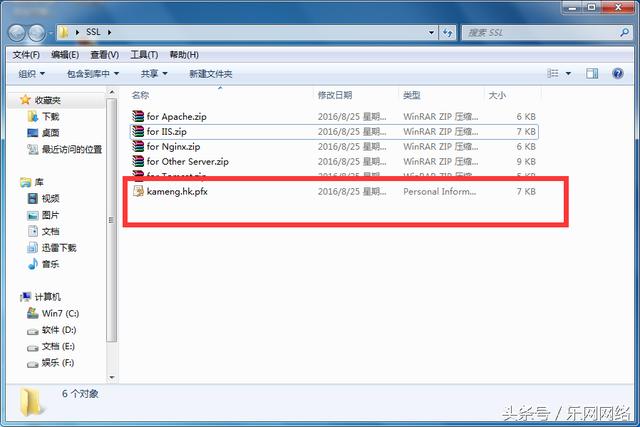
Task: Select the kameng.hk.pfx certificate icon
Action: point(138,191)
